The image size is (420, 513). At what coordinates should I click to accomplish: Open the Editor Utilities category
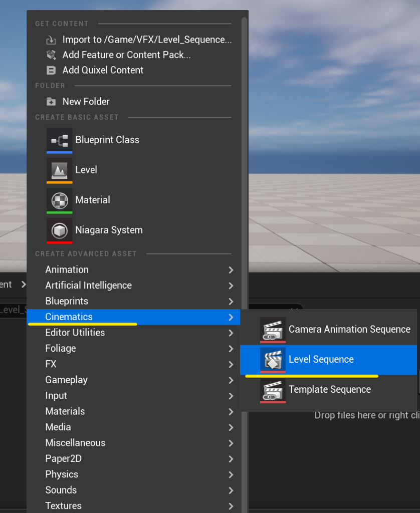coord(133,333)
